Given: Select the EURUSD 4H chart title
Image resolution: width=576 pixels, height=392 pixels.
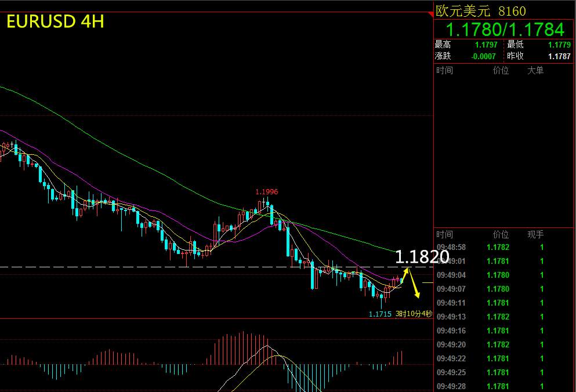Looking at the screenshot, I should [55, 21].
